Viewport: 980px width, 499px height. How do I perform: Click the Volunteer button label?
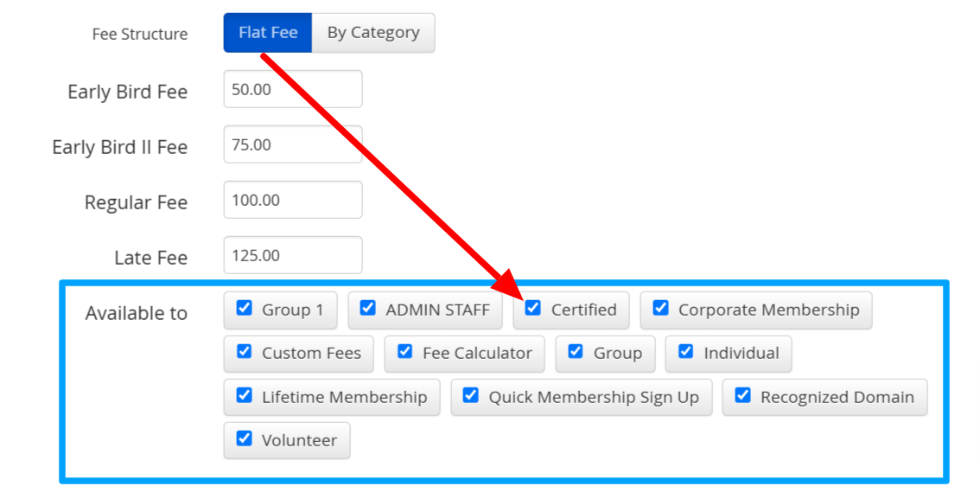click(299, 440)
